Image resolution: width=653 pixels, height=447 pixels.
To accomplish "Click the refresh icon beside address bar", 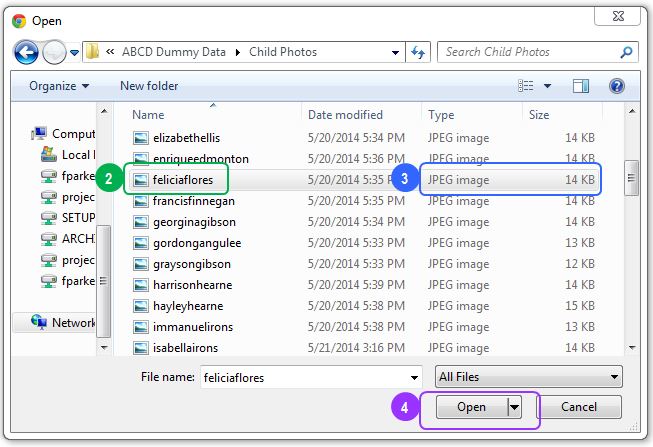I will click(x=418, y=52).
